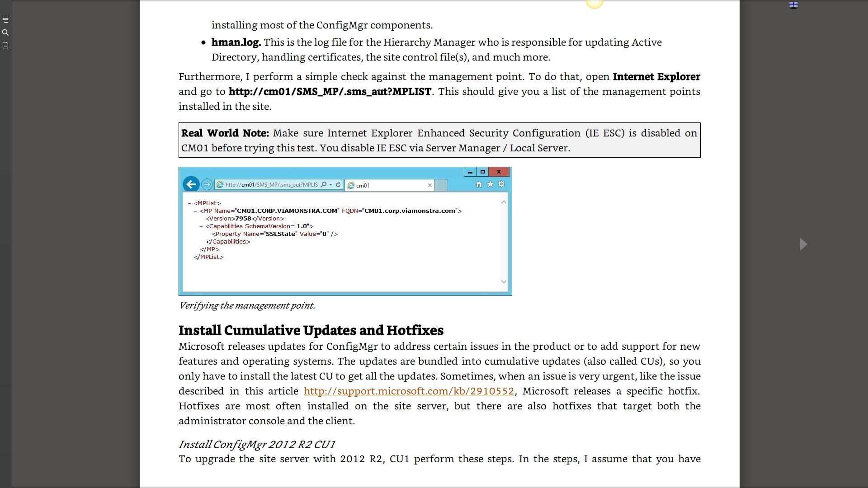This screenshot has width=868, height=488.
Task: Open address bar search dropdown arrow
Action: (331, 185)
